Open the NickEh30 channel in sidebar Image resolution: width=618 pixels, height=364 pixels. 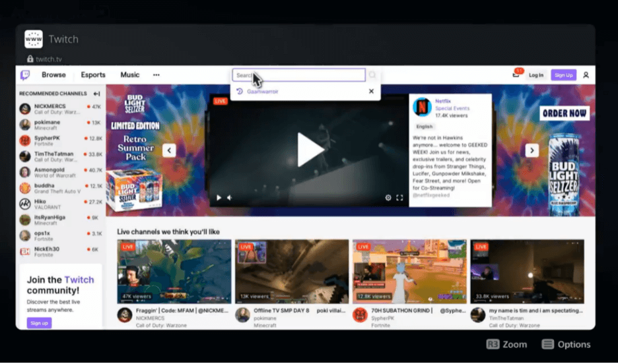click(61, 251)
